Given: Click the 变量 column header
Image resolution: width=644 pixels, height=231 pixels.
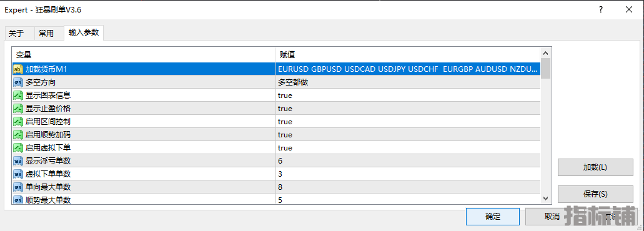Looking at the screenshot, I should pos(144,54).
